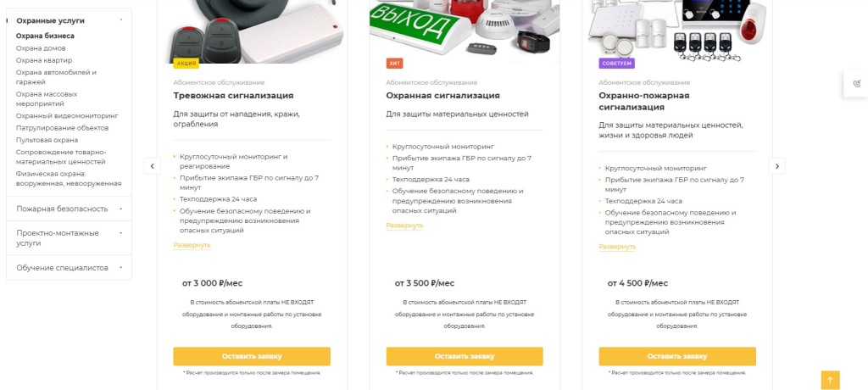The width and height of the screenshot is (868, 390).
Task: Expand the Пожарная безопасность menu section
Action: pos(121,209)
